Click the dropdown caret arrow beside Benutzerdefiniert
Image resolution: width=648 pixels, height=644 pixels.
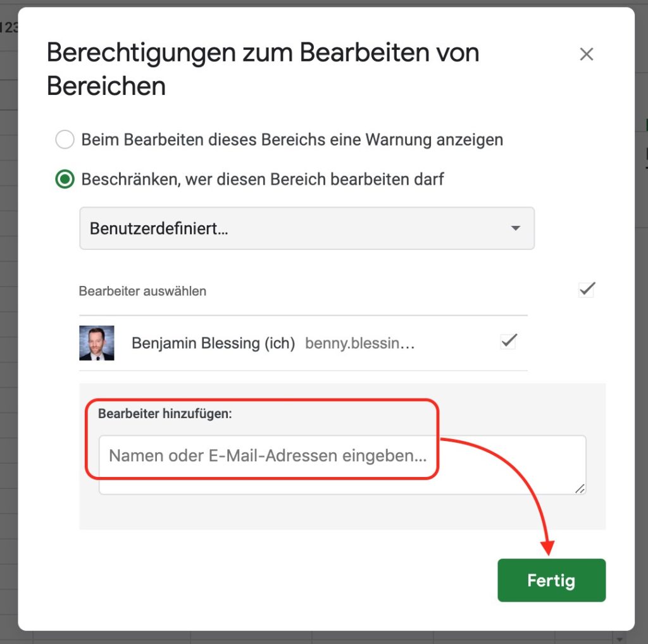pos(515,228)
